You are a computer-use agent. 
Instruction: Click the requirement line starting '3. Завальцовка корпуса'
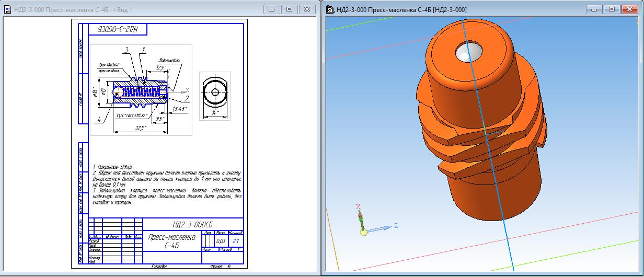[166, 191]
